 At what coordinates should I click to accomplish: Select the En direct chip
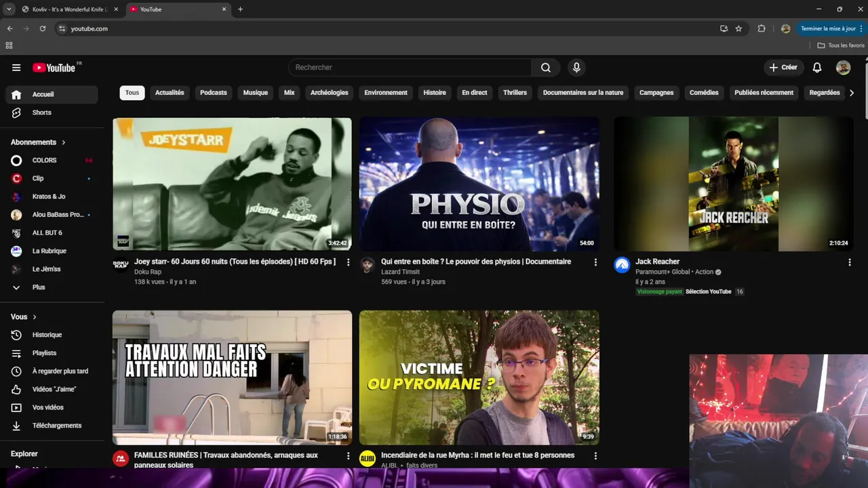point(475,93)
